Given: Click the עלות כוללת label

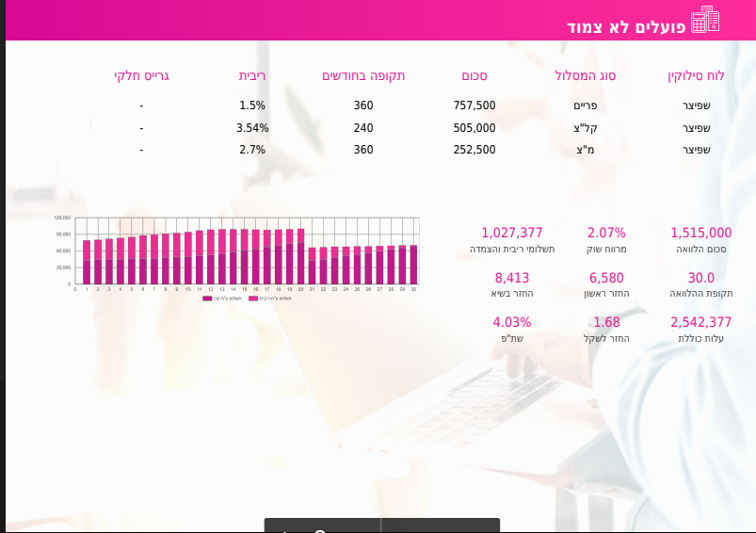Looking at the screenshot, I should click(700, 338).
